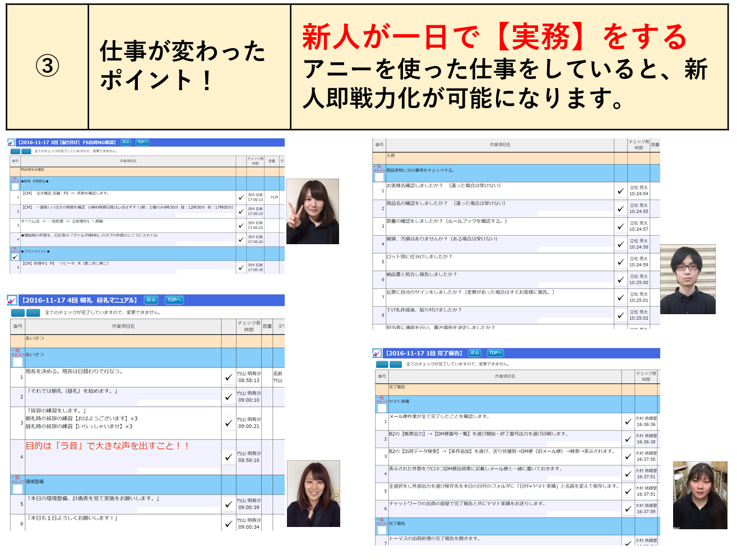Toggle the 一括チェック box for ヤマト実績 section
Image resolution: width=737 pixels, height=560 pixels.
point(382,408)
